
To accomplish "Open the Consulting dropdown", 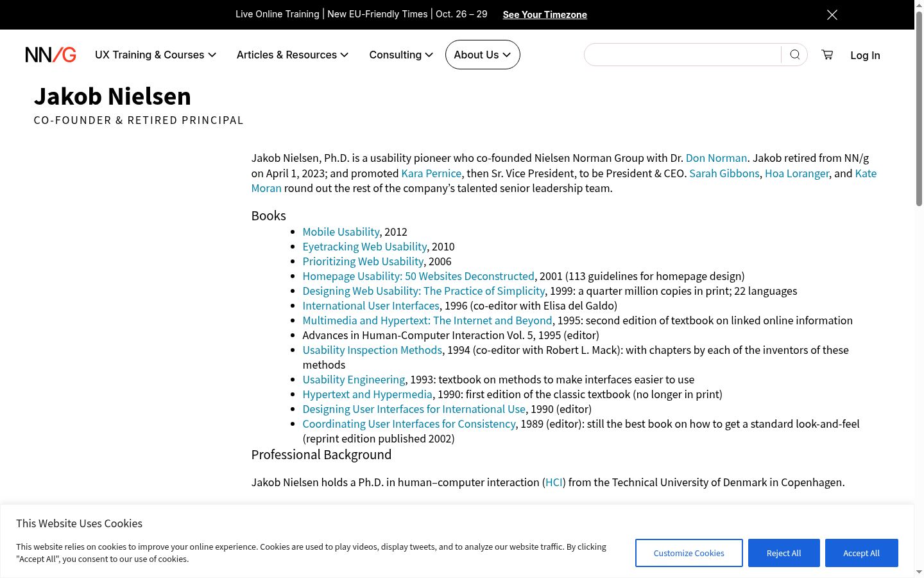I will 401,55.
